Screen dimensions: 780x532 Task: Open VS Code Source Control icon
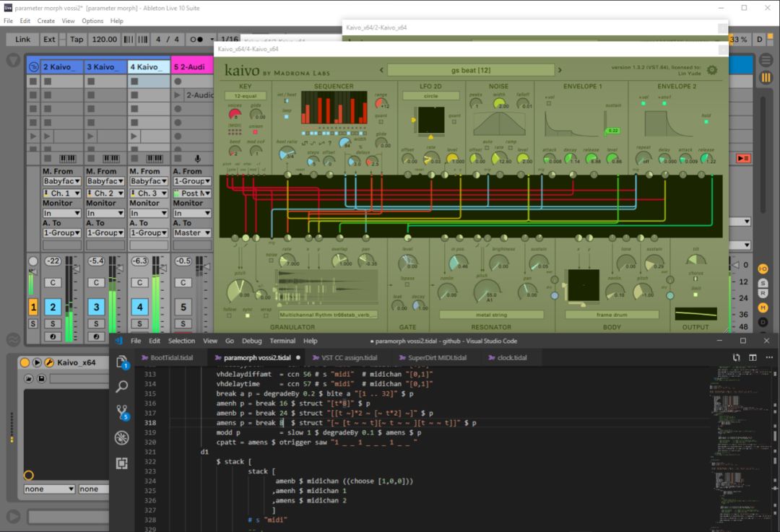coord(122,412)
